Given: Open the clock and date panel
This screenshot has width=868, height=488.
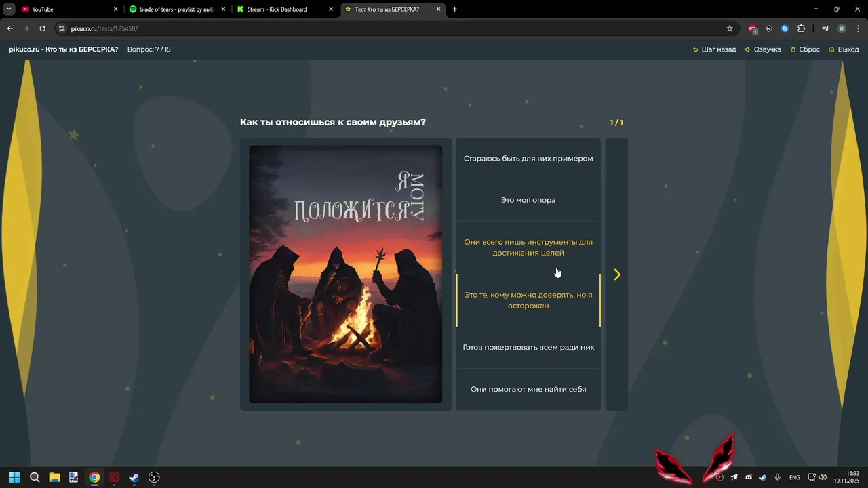Looking at the screenshot, I should click(x=847, y=477).
